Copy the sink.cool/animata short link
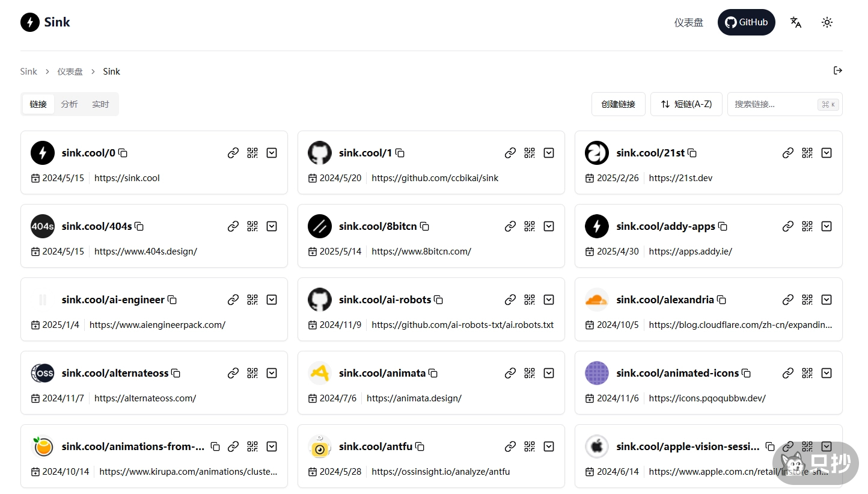The height and width of the screenshot is (494, 868). pyautogui.click(x=433, y=374)
